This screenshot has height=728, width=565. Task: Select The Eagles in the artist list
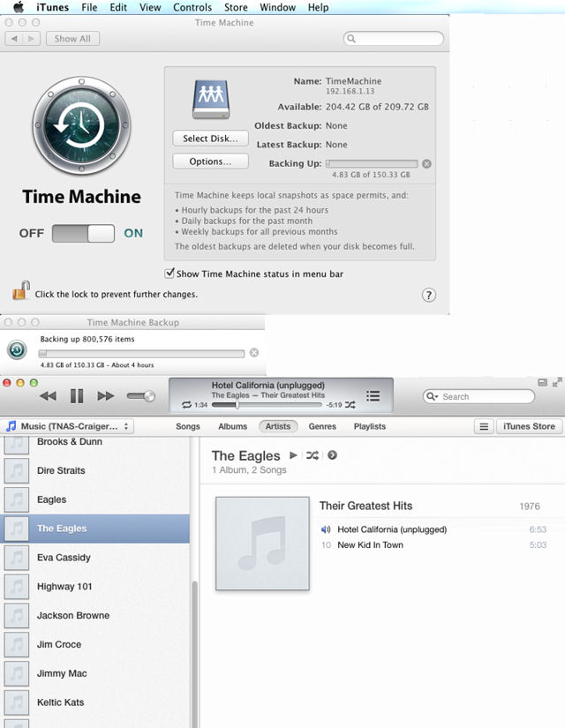tap(94, 529)
